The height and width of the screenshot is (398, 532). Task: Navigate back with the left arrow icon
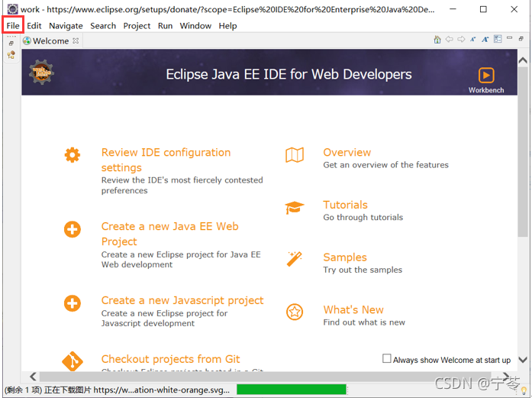[x=450, y=40]
